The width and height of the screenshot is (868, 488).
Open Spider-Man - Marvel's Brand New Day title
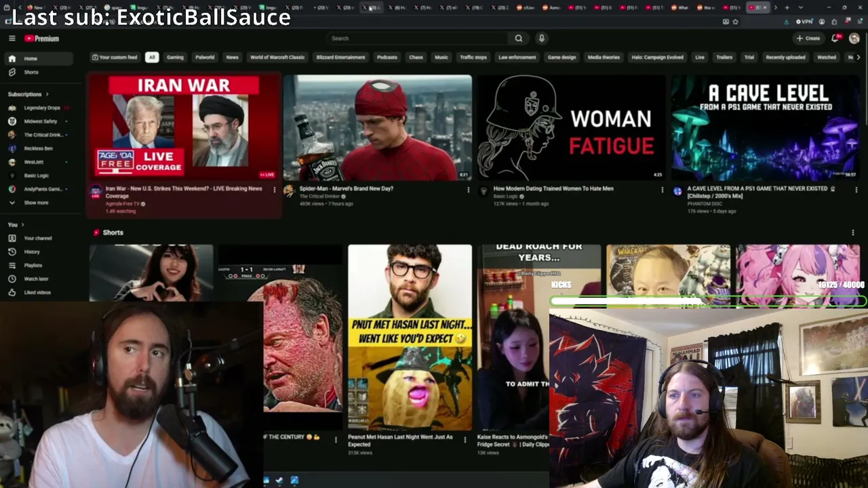click(347, 188)
